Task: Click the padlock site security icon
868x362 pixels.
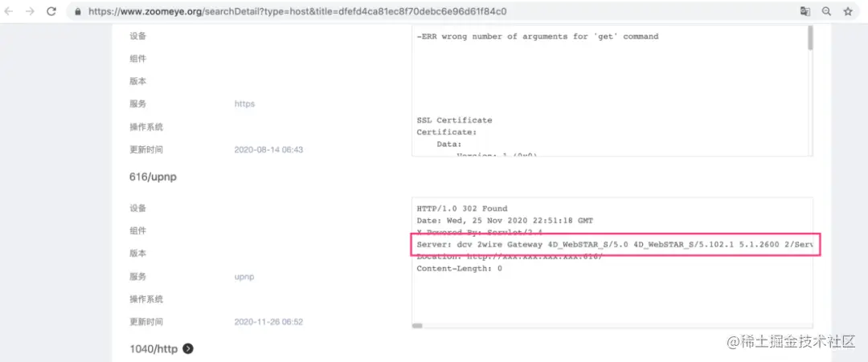Action: (78, 11)
